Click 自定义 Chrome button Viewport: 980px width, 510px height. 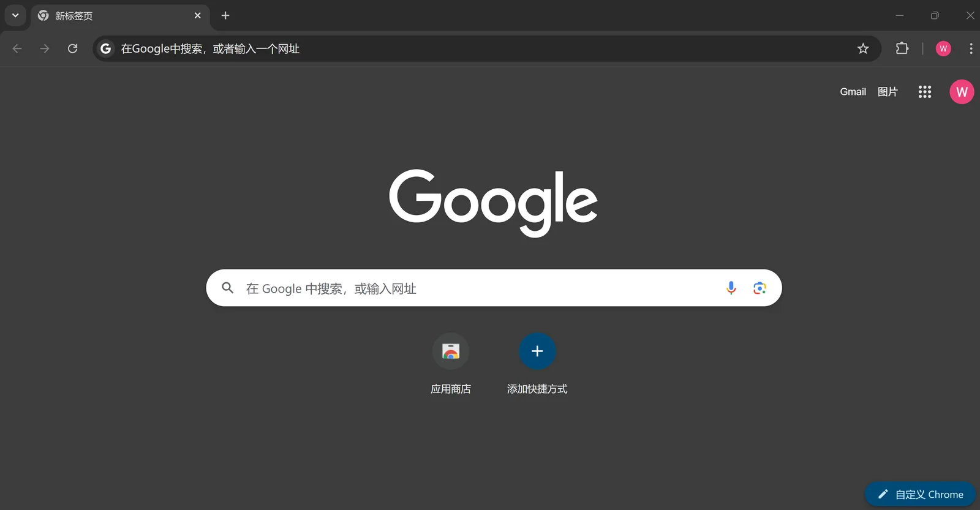[x=920, y=494]
